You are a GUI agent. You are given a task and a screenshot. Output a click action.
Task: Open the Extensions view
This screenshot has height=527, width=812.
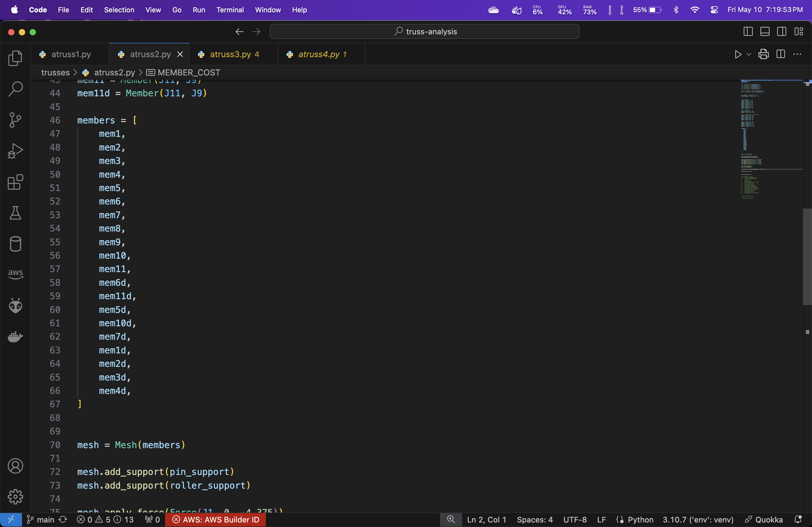coord(15,182)
